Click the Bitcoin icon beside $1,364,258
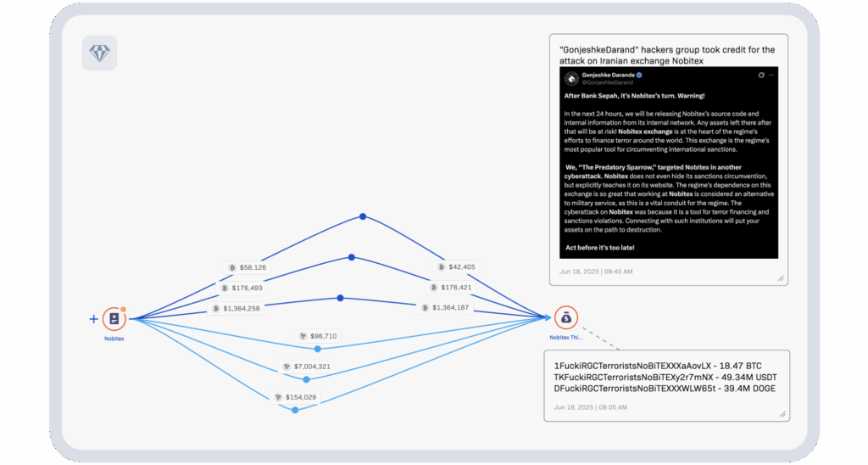This screenshot has height=465, width=868. pos(216,309)
